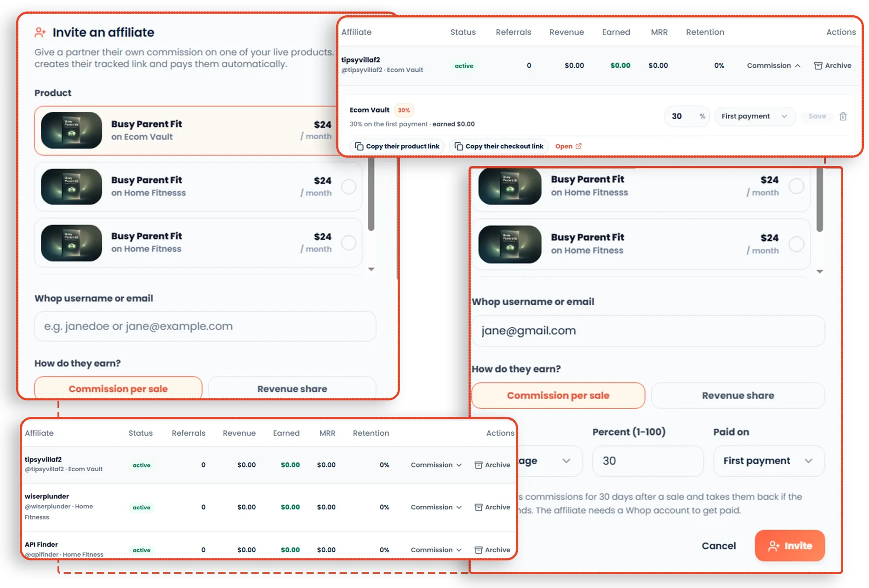Open the Ecom Vault external link
Screen dimensions: 869x588
pyautogui.click(x=568, y=146)
